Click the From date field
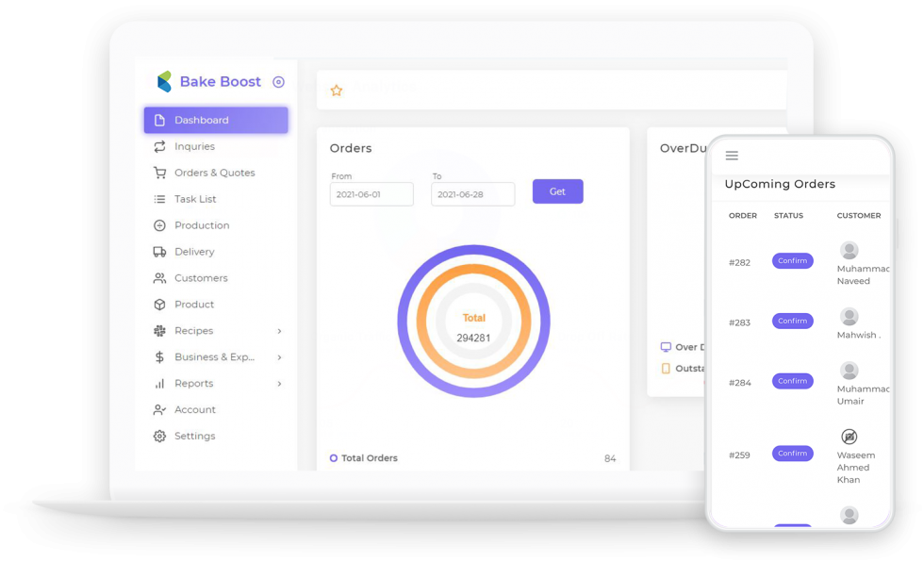Image resolution: width=924 pixels, height=562 pixels. point(371,194)
